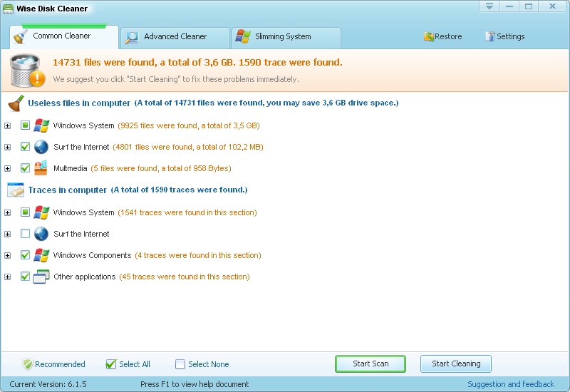
Task: Click the eraser icon beside Traces in computer
Action: coord(16,190)
